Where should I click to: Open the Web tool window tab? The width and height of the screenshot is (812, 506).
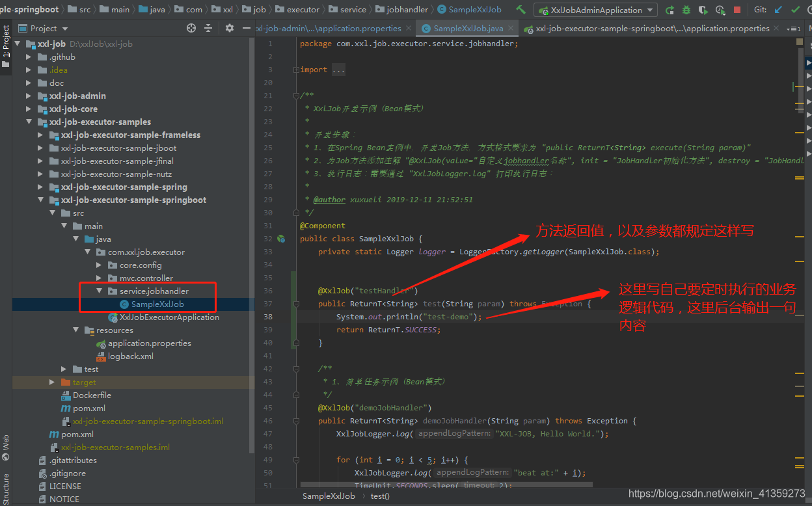coord(6,447)
